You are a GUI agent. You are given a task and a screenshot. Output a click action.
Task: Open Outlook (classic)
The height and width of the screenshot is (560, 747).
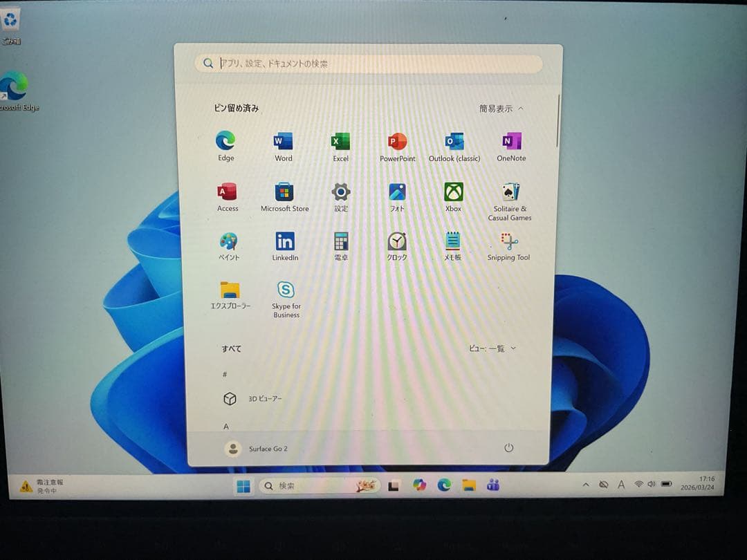tap(454, 147)
